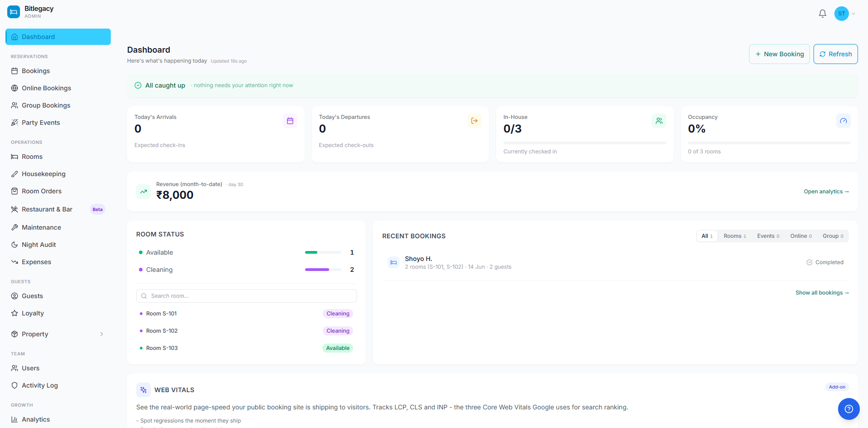Screen dimensions: 868x428
Task: Click the Night Audit moon icon
Action: 15,245
